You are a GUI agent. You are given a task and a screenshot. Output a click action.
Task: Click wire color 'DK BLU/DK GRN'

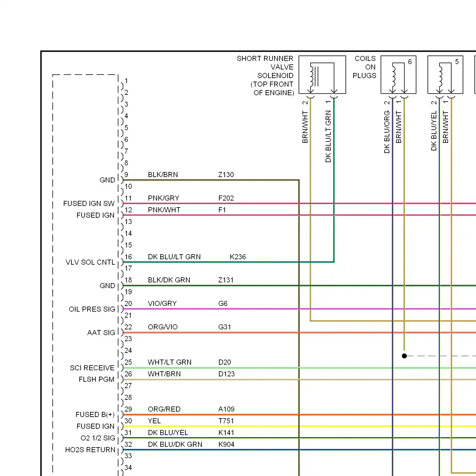pyautogui.click(x=175, y=444)
